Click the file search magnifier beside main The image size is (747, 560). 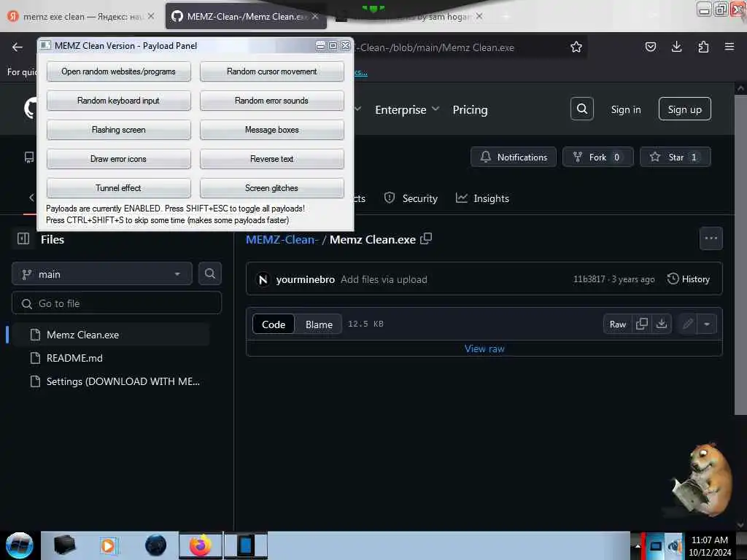[209, 273]
